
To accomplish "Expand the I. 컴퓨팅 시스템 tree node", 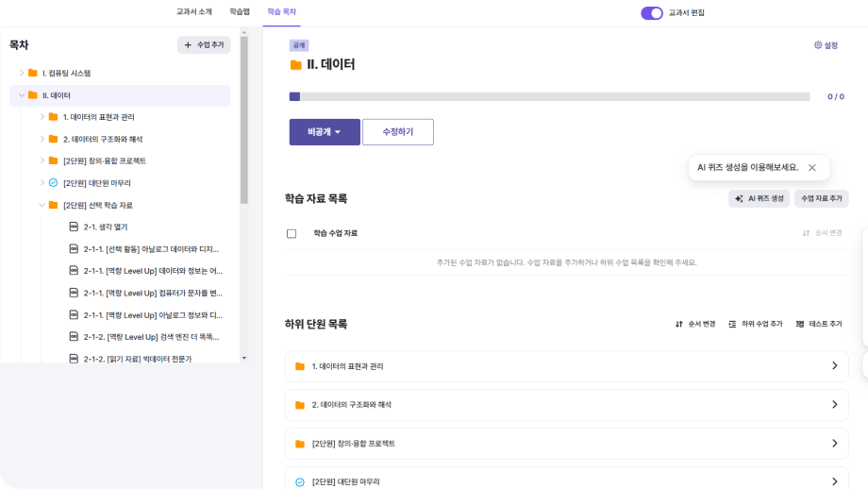I will coord(22,73).
